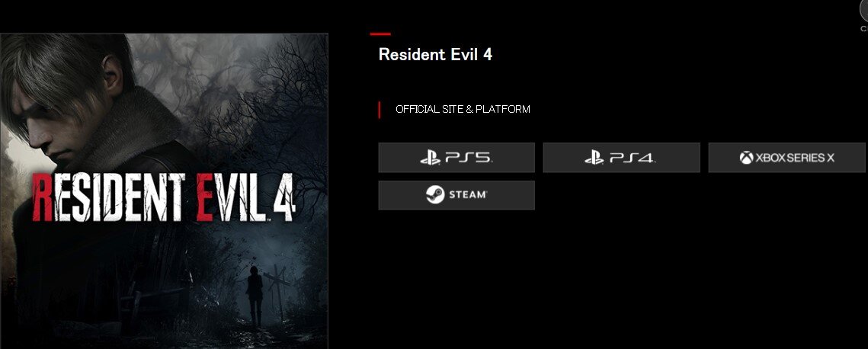Click the Resident Evil 4 title heading

(x=435, y=54)
